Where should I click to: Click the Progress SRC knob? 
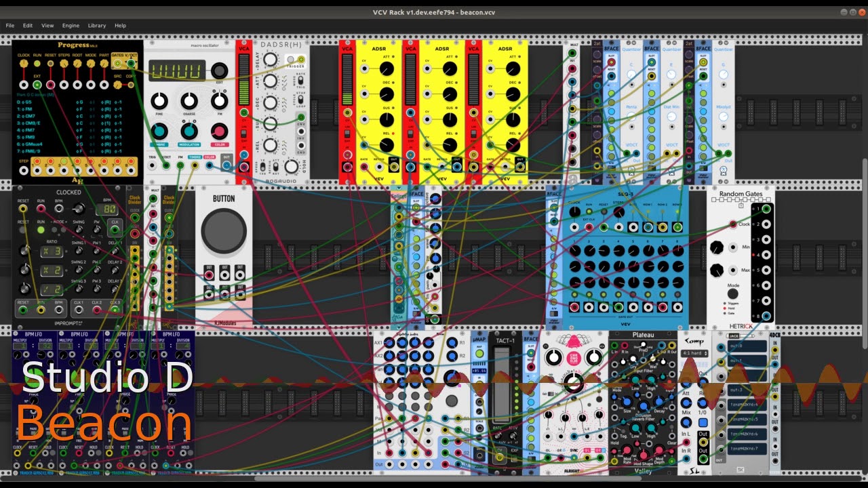point(118,85)
